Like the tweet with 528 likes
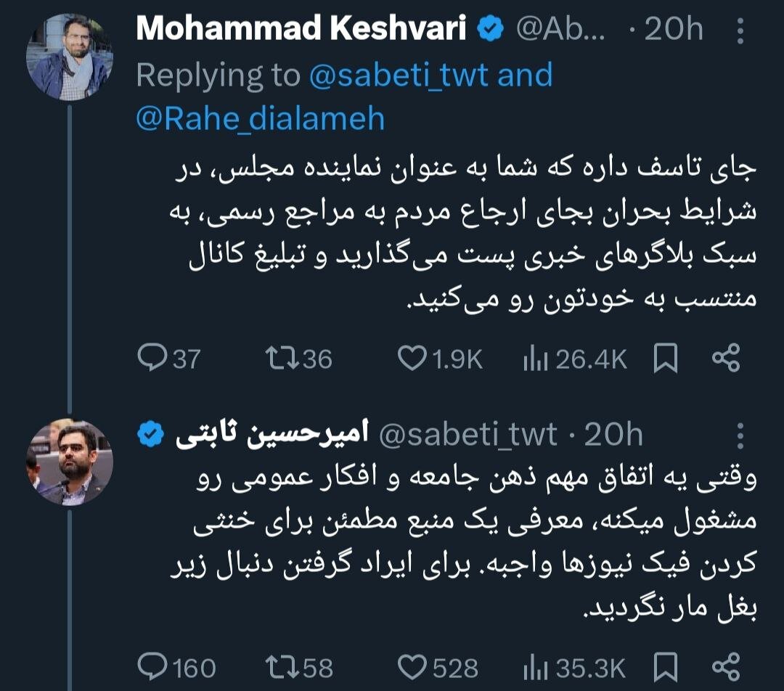 pyautogui.click(x=414, y=667)
